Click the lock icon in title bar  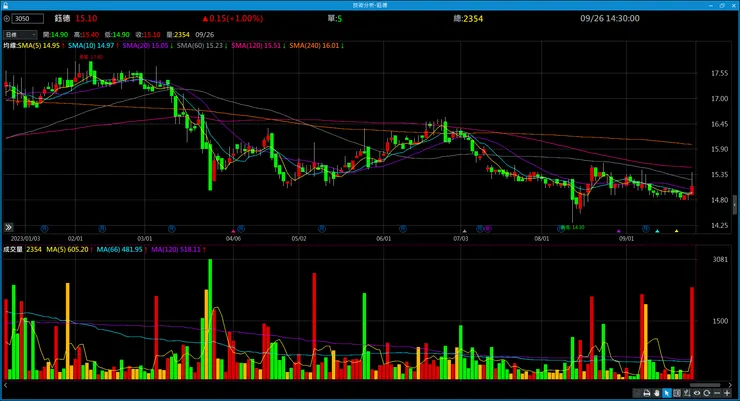(5, 5)
